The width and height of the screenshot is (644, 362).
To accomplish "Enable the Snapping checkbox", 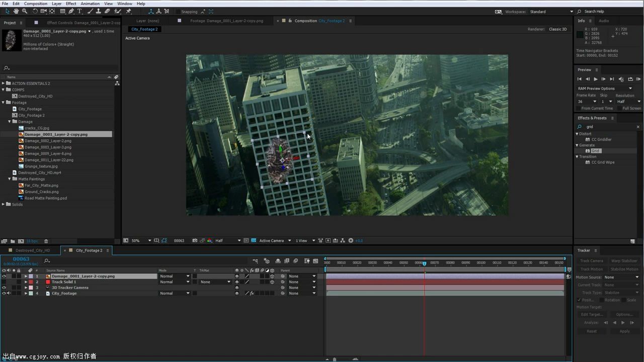I will [178, 12].
